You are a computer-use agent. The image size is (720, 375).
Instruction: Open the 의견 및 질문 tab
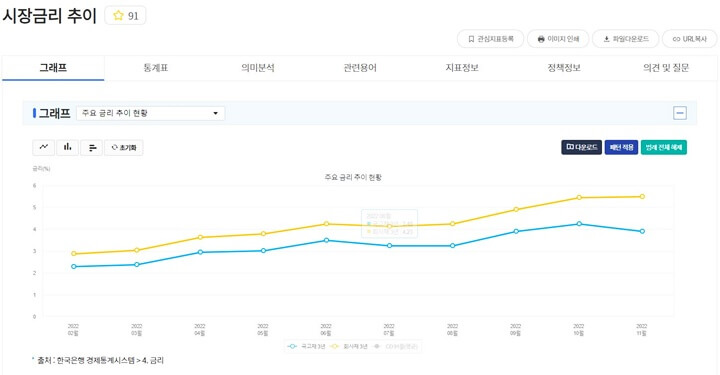point(666,68)
